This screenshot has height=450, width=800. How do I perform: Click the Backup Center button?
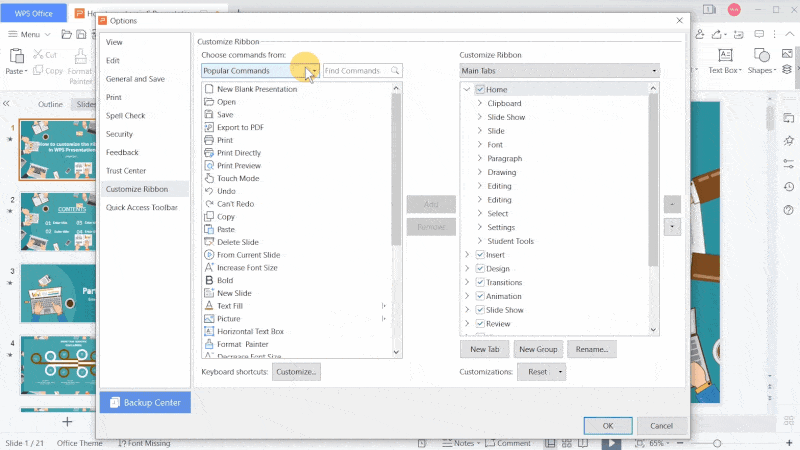pos(145,403)
